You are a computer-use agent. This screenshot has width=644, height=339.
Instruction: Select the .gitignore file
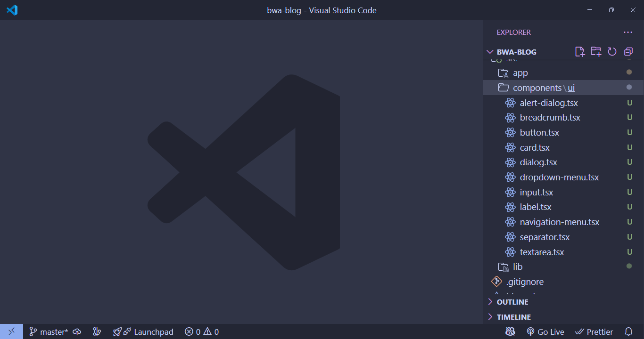point(524,281)
